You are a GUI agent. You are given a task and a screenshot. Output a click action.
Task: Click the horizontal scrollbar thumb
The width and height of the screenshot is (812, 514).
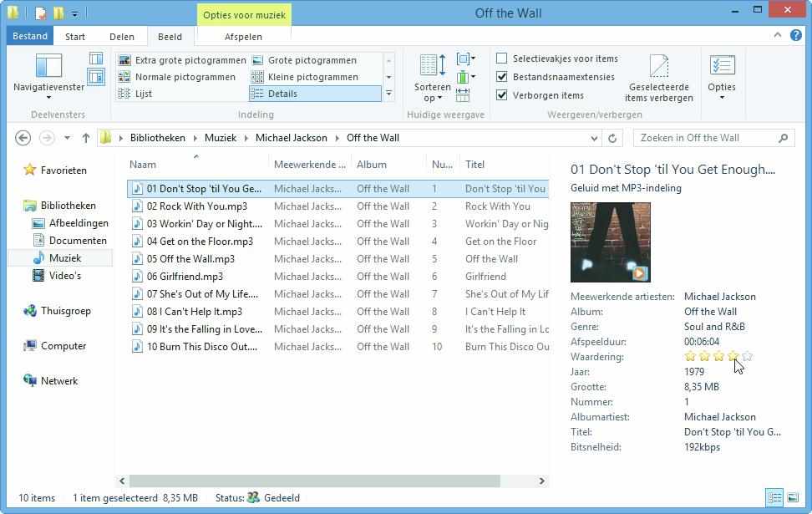[x=315, y=481]
